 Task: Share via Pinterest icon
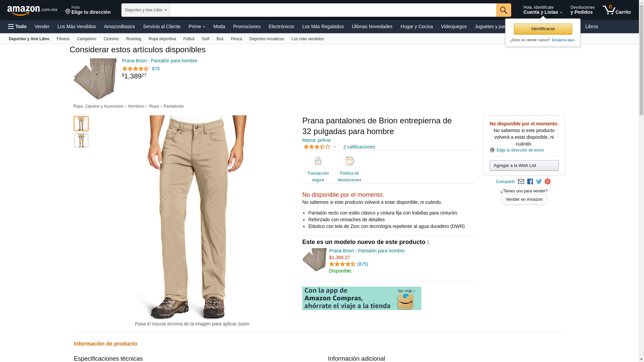tap(548, 182)
